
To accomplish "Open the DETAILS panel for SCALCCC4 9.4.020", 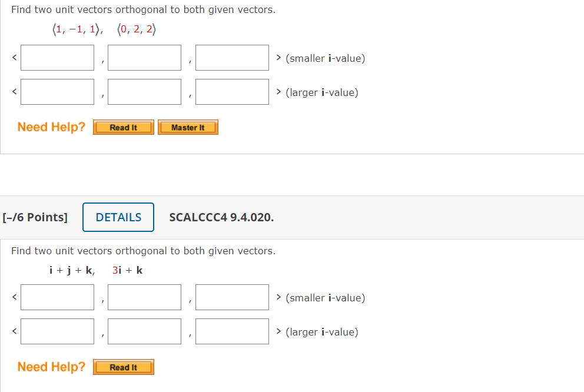I will click(x=118, y=217).
